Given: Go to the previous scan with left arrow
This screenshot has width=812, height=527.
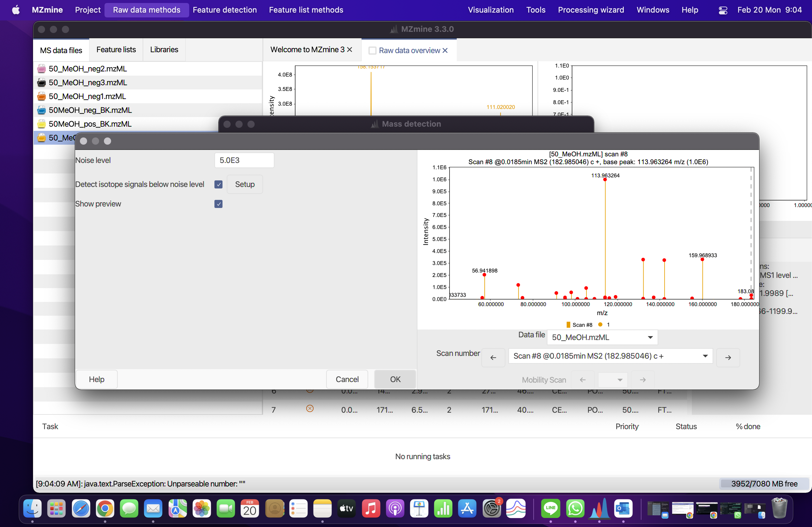Looking at the screenshot, I should (493, 357).
